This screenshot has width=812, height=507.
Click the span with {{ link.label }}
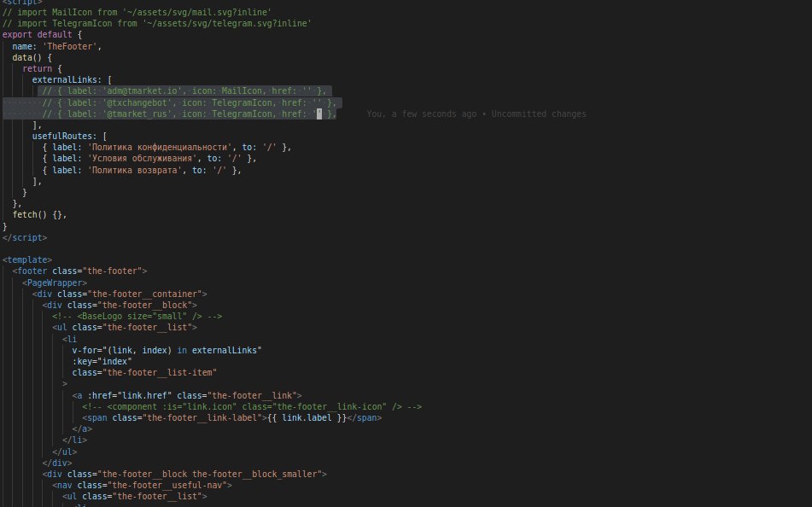(x=232, y=418)
